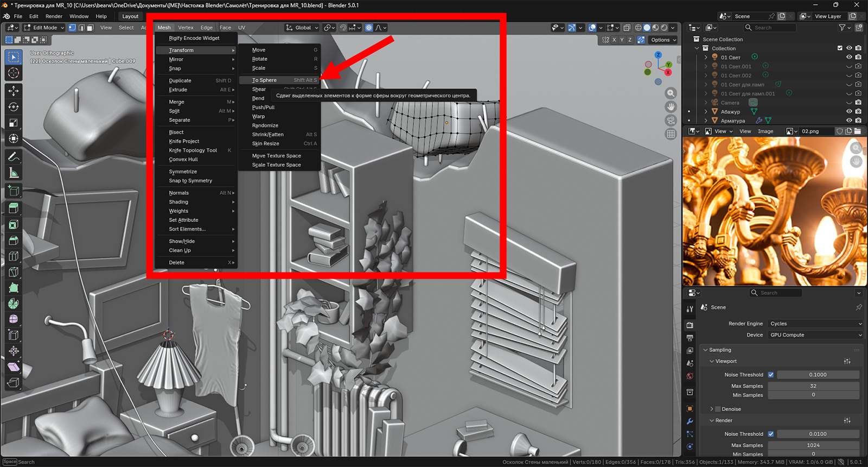Open the Device dropdown showing GPU Compute
Image resolution: width=868 pixels, height=467 pixels.
click(x=815, y=335)
